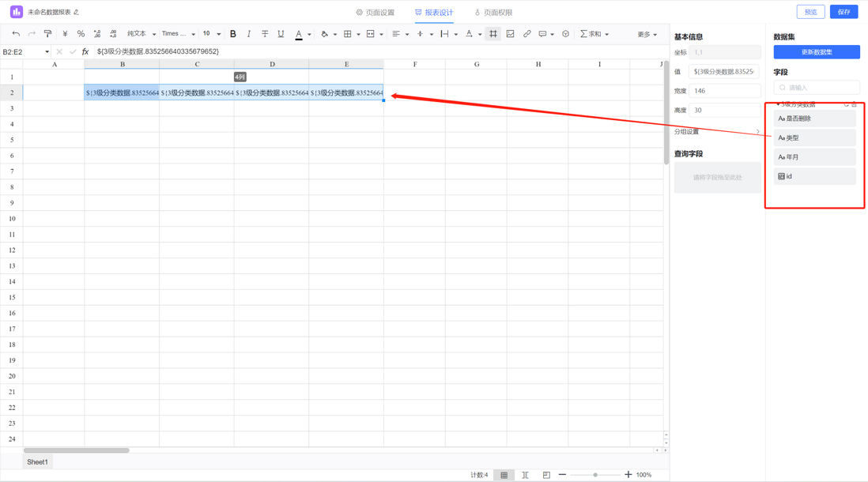The image size is (868, 482).
Task: Click the horizontal align icon
Action: point(396,34)
